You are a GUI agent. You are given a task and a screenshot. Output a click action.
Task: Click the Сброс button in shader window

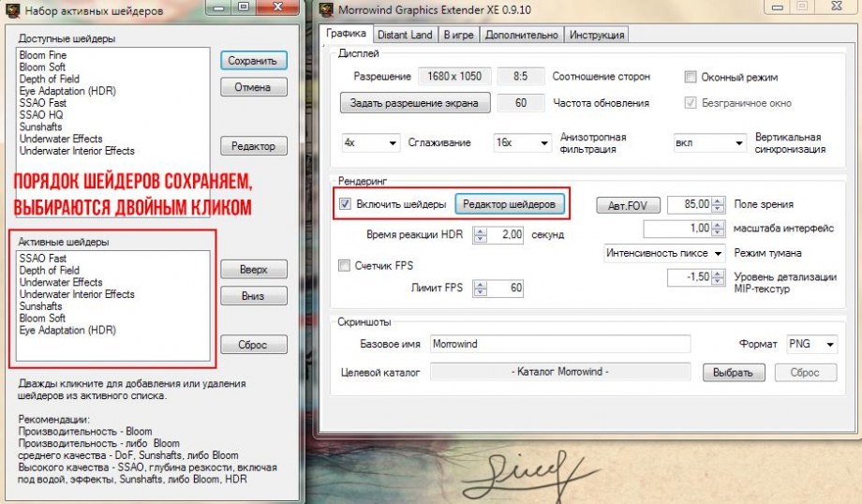click(x=253, y=345)
